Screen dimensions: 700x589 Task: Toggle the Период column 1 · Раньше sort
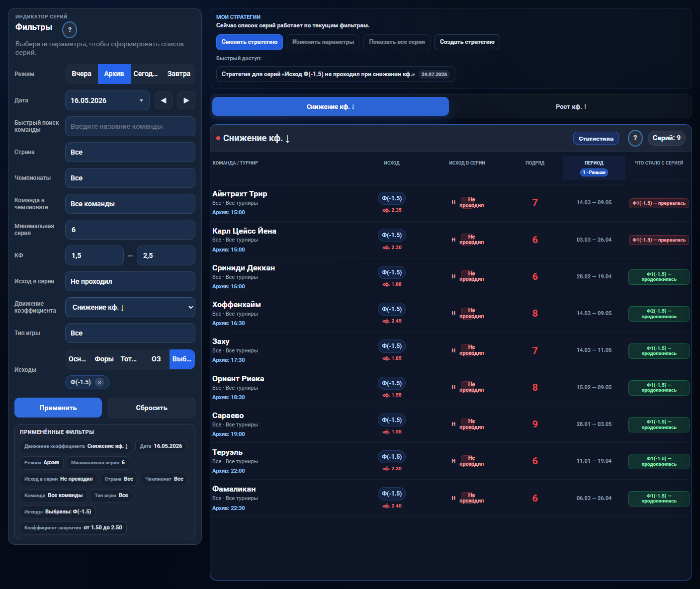tap(594, 172)
